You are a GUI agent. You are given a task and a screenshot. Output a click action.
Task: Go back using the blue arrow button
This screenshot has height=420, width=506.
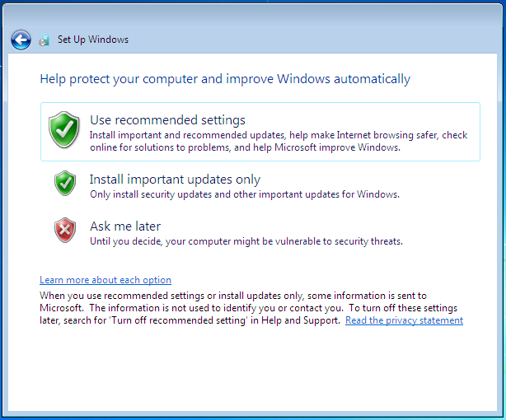21,40
